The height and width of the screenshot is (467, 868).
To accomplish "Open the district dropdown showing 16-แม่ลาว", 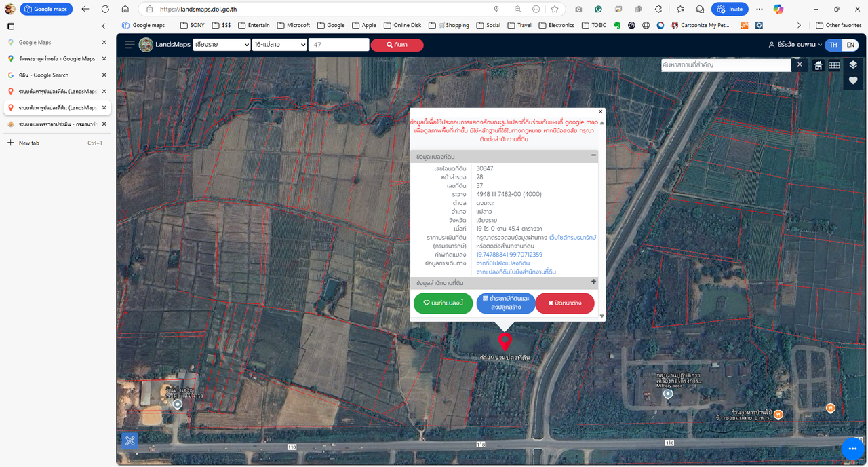I will coord(279,45).
